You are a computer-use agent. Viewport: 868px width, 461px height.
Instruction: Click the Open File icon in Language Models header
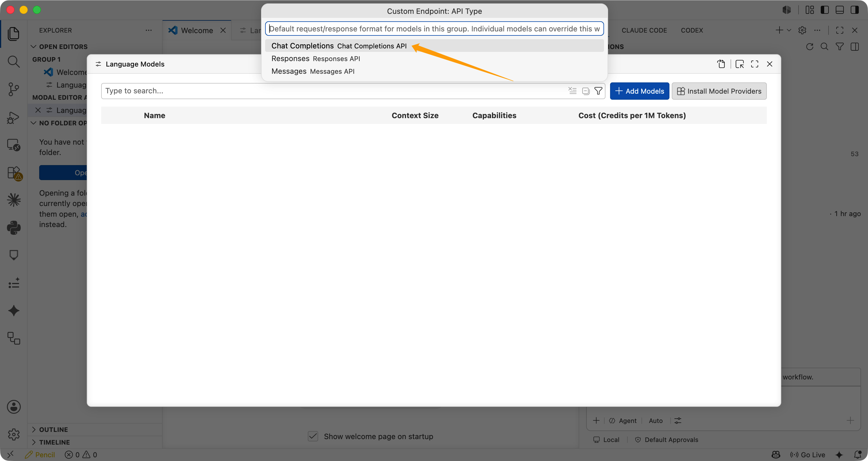tap(721, 64)
